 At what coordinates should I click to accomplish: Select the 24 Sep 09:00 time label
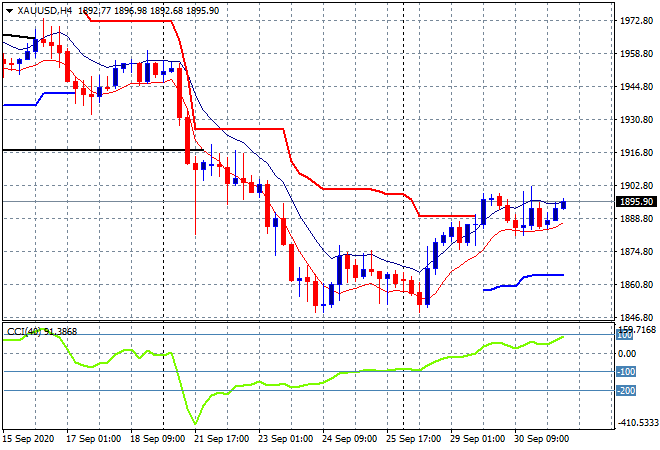[350, 439]
